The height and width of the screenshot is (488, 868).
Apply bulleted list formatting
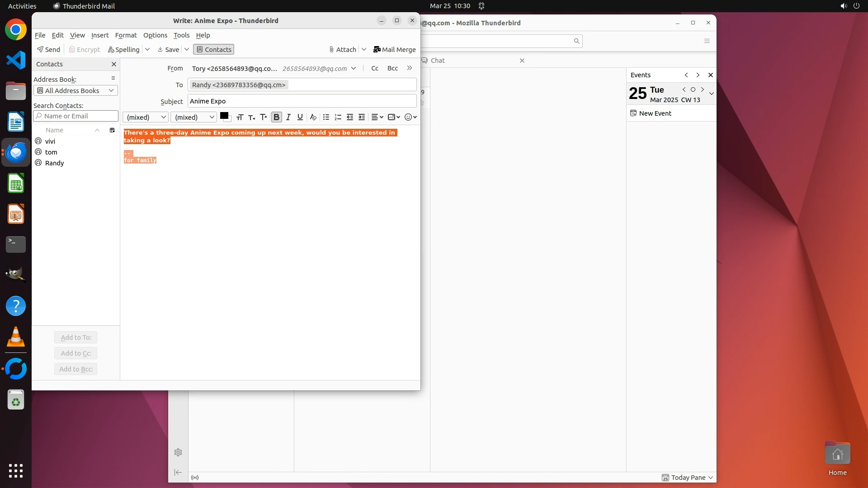[x=326, y=117]
